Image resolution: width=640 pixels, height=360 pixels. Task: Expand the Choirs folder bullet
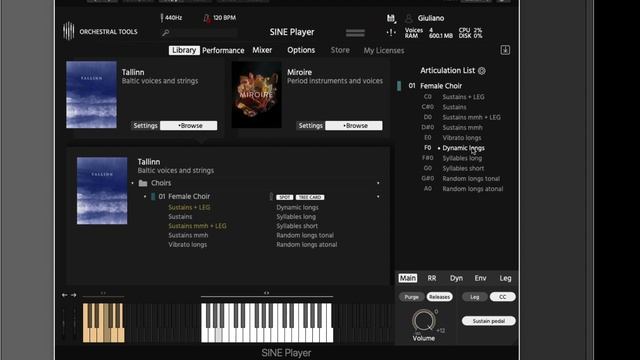(x=133, y=183)
